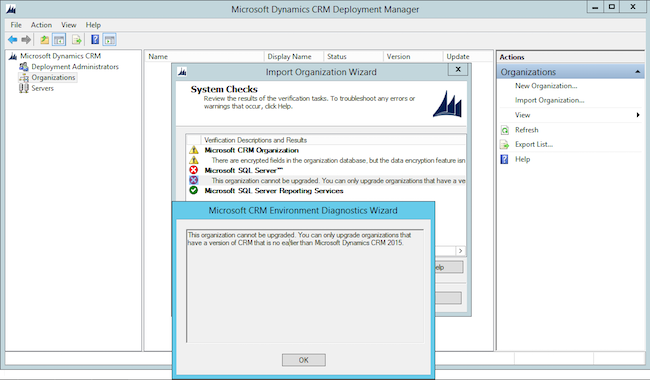This screenshot has height=380, width=650.
Task: Select the encrypted fields warning message row
Action: (327, 160)
